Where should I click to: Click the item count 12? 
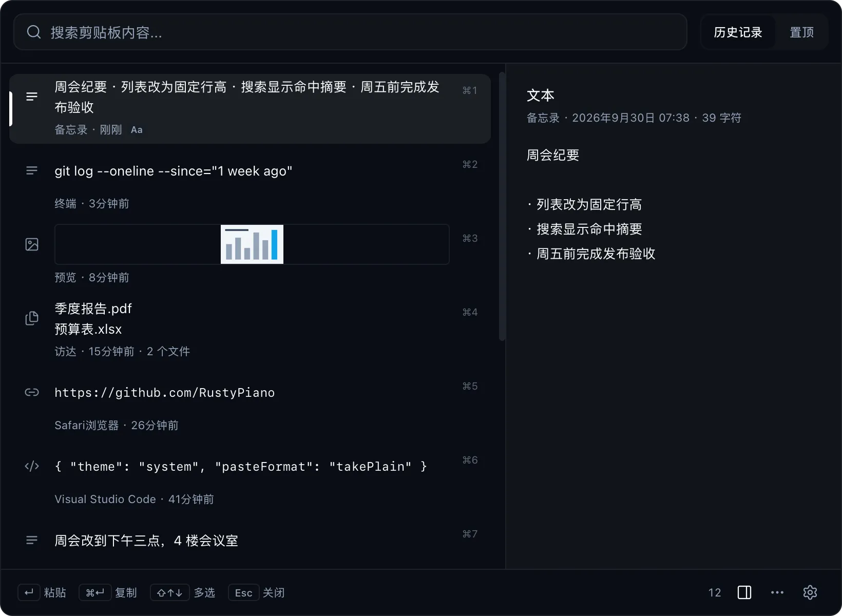coord(715,592)
